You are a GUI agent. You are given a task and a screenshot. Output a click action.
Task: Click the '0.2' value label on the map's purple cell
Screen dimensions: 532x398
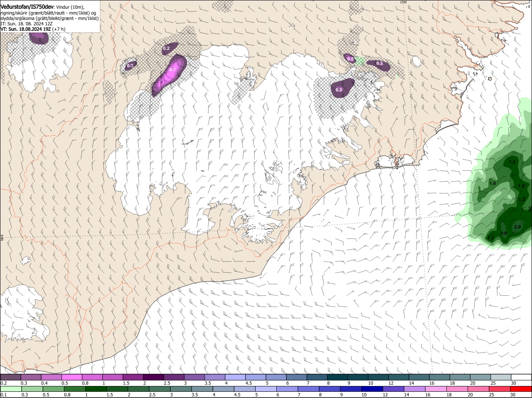pyautogui.click(x=166, y=49)
